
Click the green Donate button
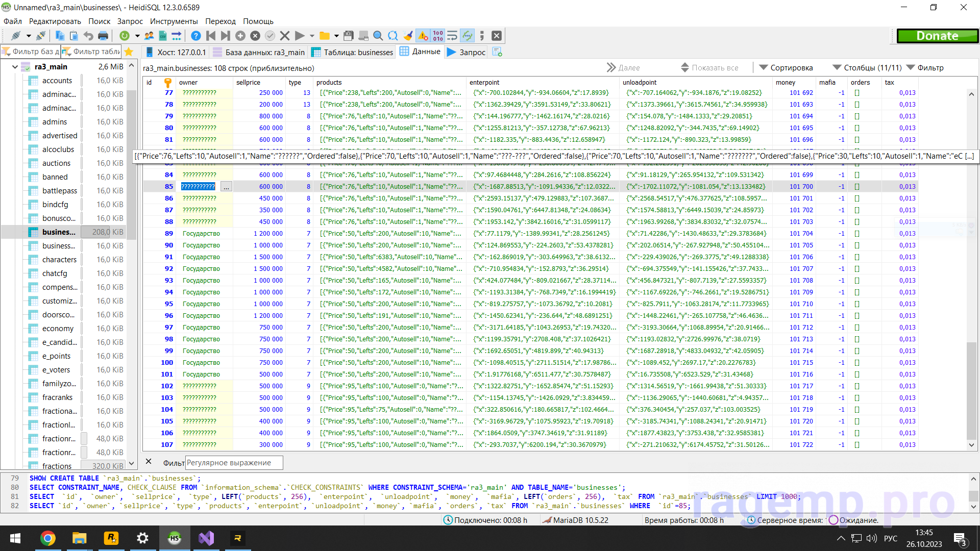click(x=937, y=36)
